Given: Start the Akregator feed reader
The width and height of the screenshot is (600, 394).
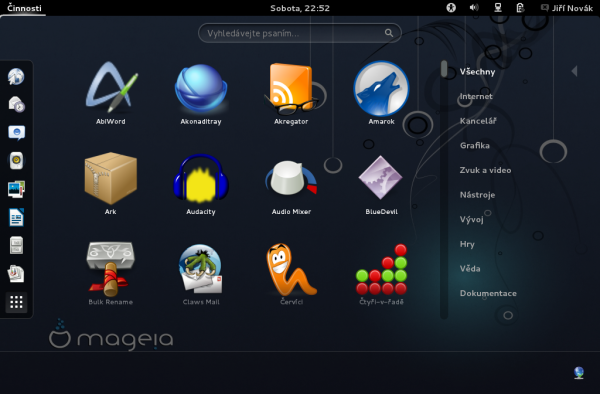Looking at the screenshot, I should tap(291, 94).
